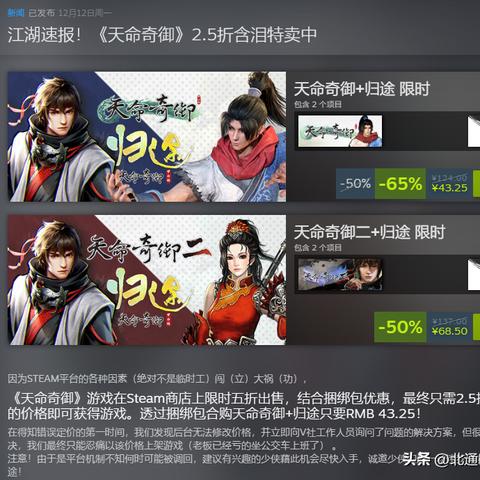Click the 天命奇御二 game capsule thumbnail
480x480 pixels.
340,274
